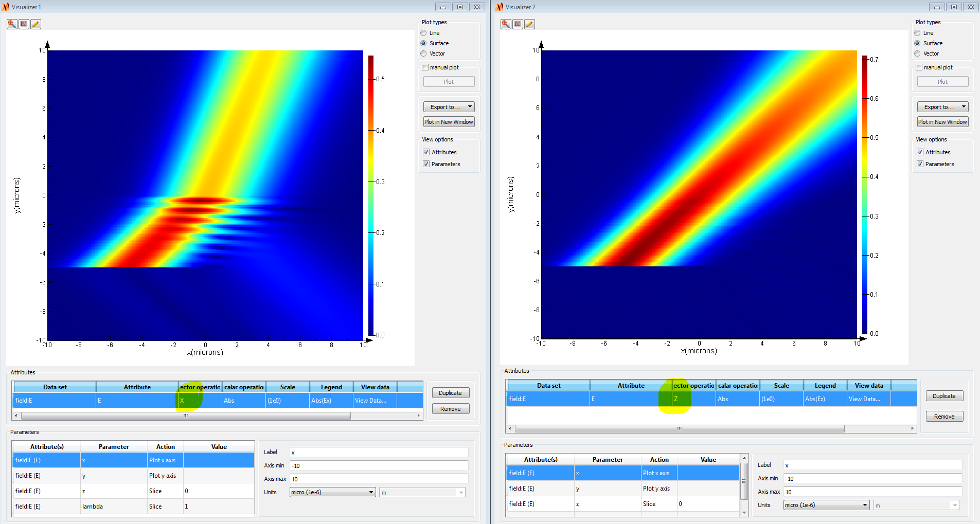Viewport: 980px width, 524px height.
Task: Click Legend column header in Visualizer 2
Action: click(x=825, y=386)
